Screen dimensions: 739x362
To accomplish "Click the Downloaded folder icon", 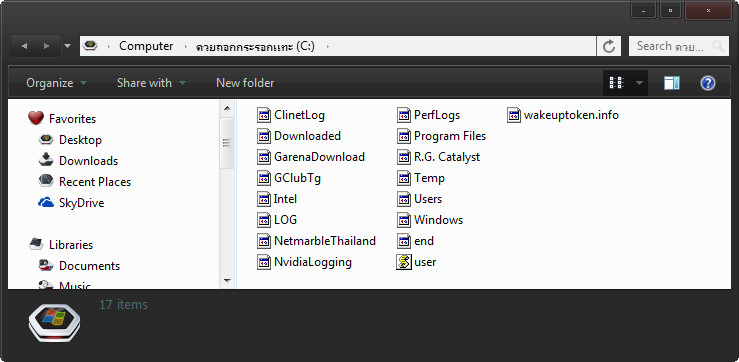I will pyautogui.click(x=264, y=136).
